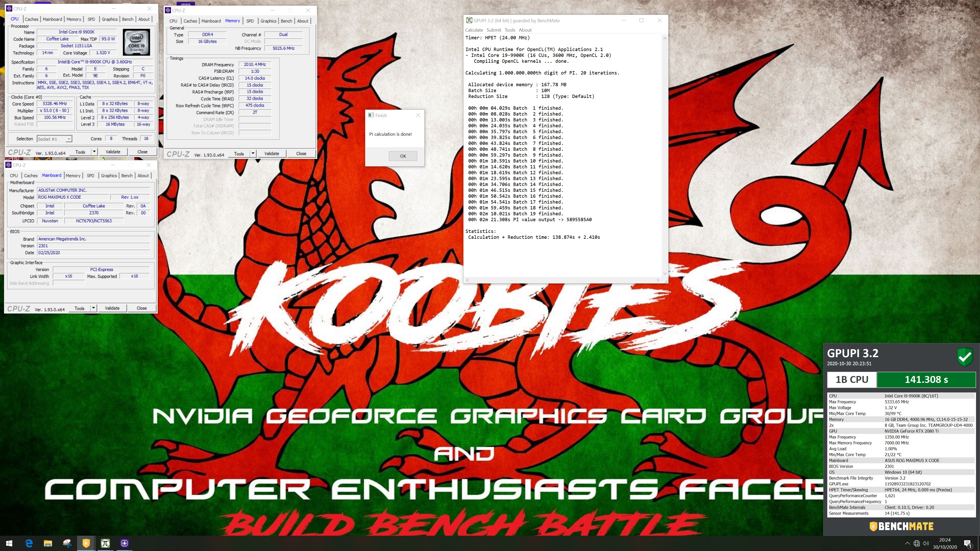Switch to CPU-Z taskbar icon
The height and width of the screenshot is (551, 980).
click(x=124, y=543)
